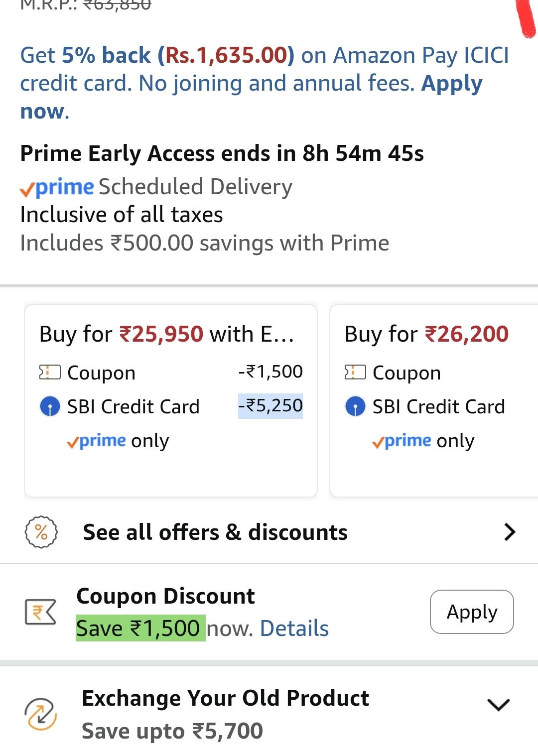The image size is (538, 756).
Task: Open See all offers chevron arrow
Action: pyautogui.click(x=509, y=532)
